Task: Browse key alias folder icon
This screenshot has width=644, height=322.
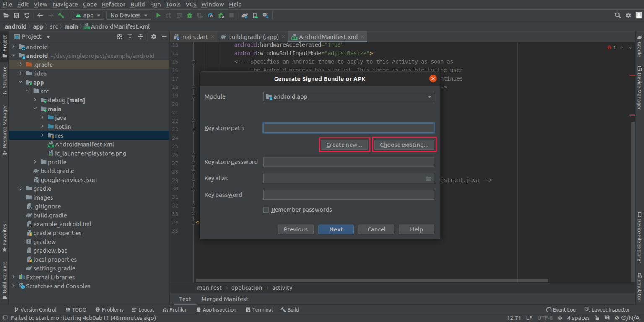Action: [428, 179]
